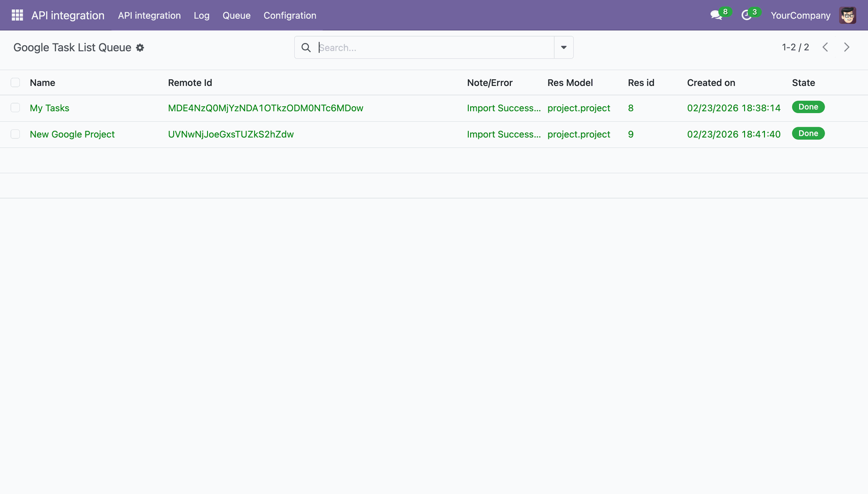Open the activities clock icon
This screenshot has height=494, width=868.
click(746, 15)
